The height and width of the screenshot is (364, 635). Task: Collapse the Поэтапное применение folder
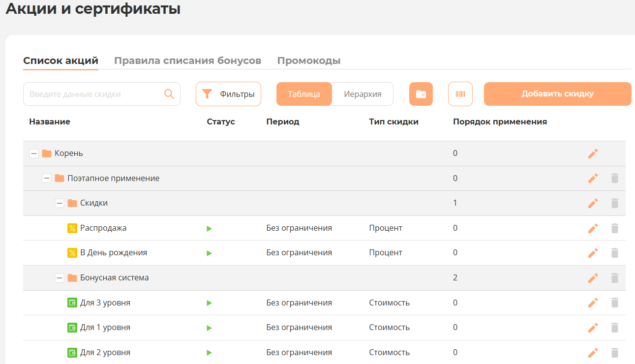47,178
